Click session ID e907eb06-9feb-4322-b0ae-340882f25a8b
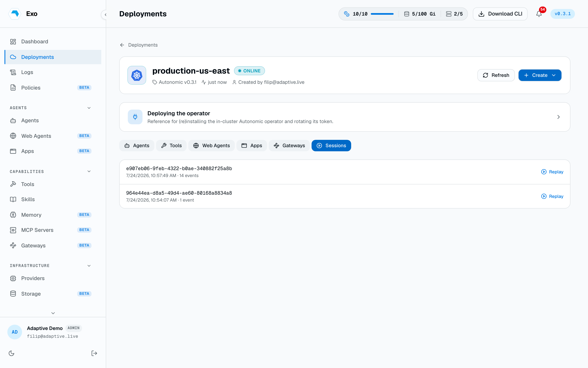Viewport: 588px width, 368px height. point(179,168)
